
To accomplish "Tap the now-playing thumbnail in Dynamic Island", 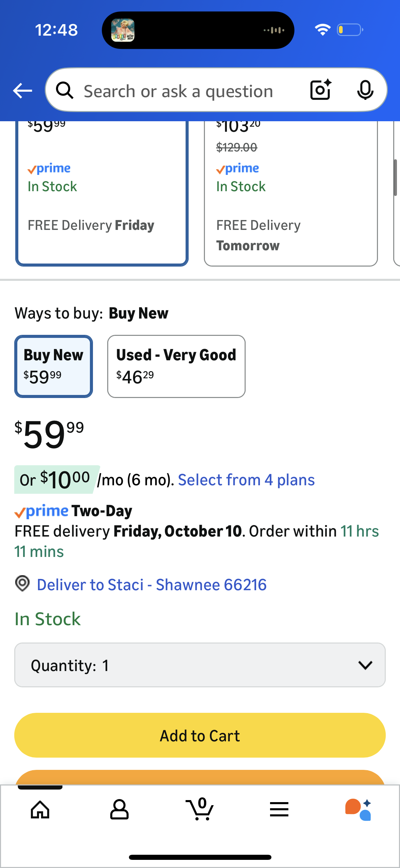I will tap(123, 30).
